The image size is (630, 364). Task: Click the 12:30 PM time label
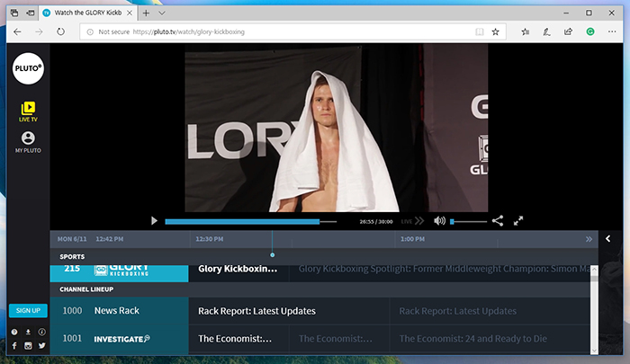210,239
